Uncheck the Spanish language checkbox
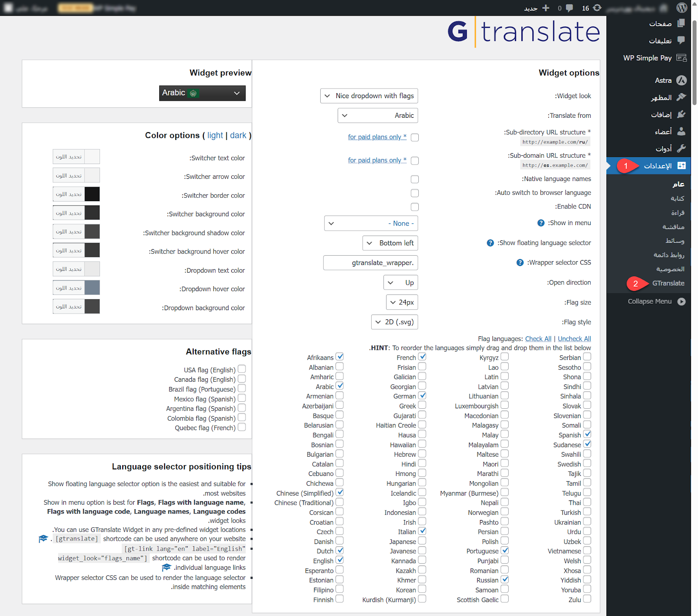The height and width of the screenshot is (616, 698). coord(587,435)
